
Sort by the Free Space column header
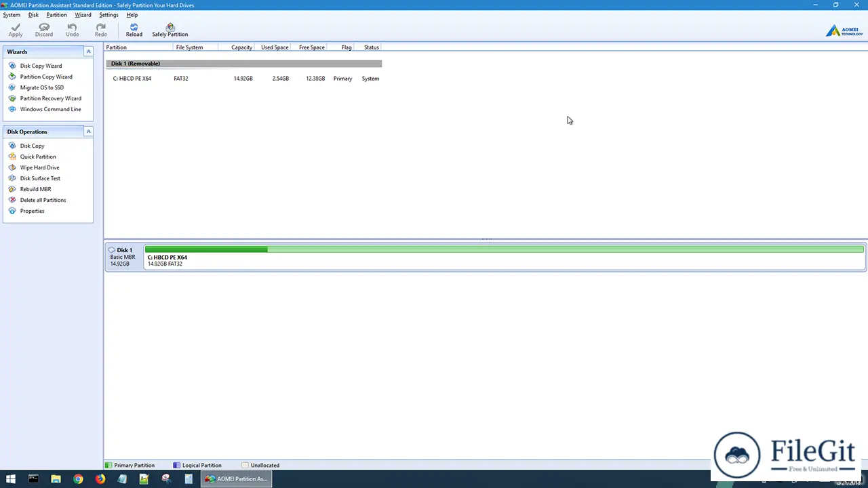tap(309, 47)
